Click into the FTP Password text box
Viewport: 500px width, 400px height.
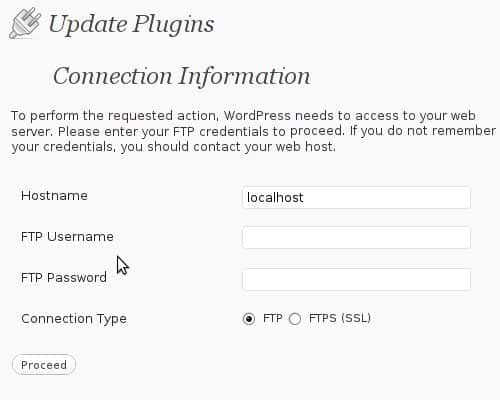coord(356,280)
